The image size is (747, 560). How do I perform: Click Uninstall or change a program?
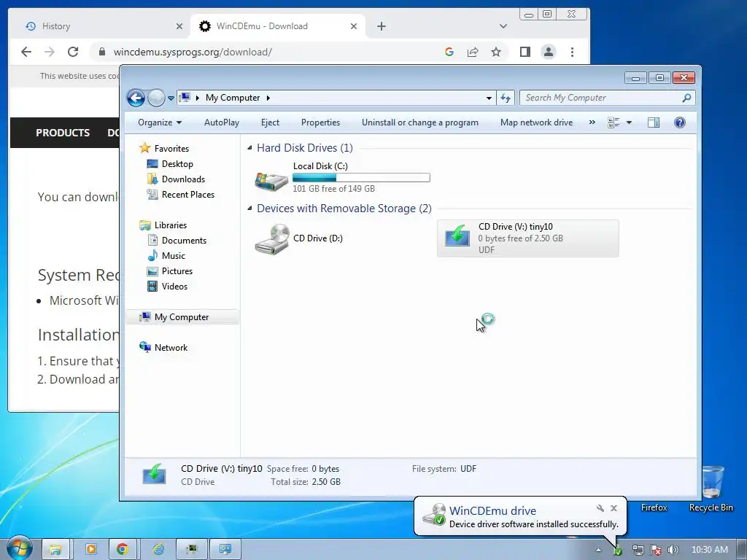coord(419,122)
